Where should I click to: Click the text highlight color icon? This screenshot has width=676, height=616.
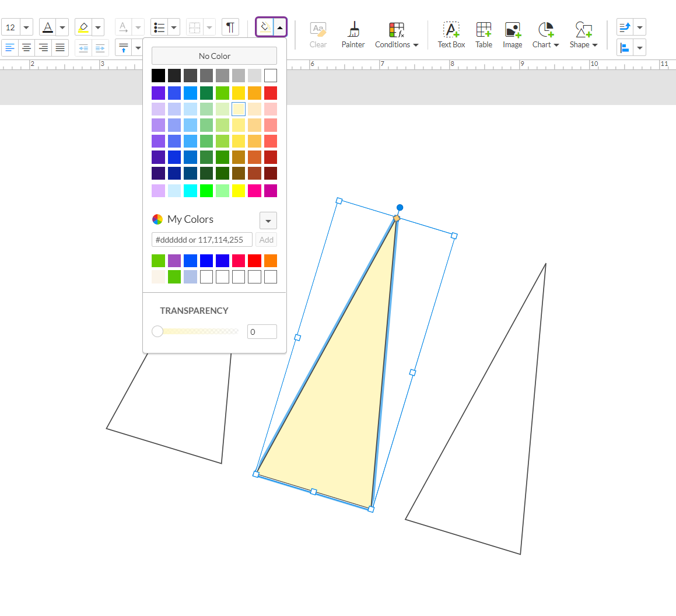click(x=83, y=27)
